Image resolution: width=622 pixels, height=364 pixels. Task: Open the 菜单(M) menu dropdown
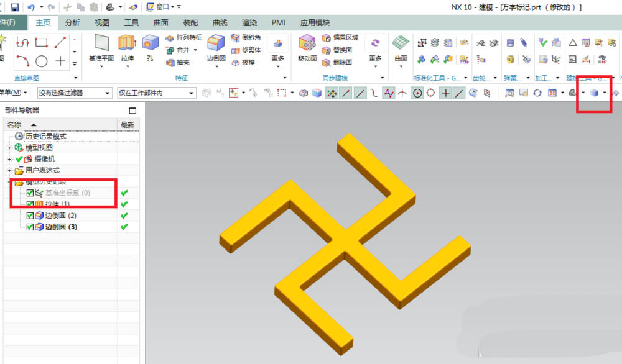(14, 93)
